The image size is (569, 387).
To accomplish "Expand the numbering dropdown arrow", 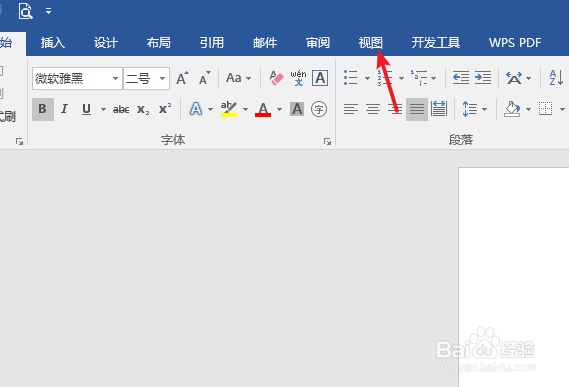I will 401,78.
